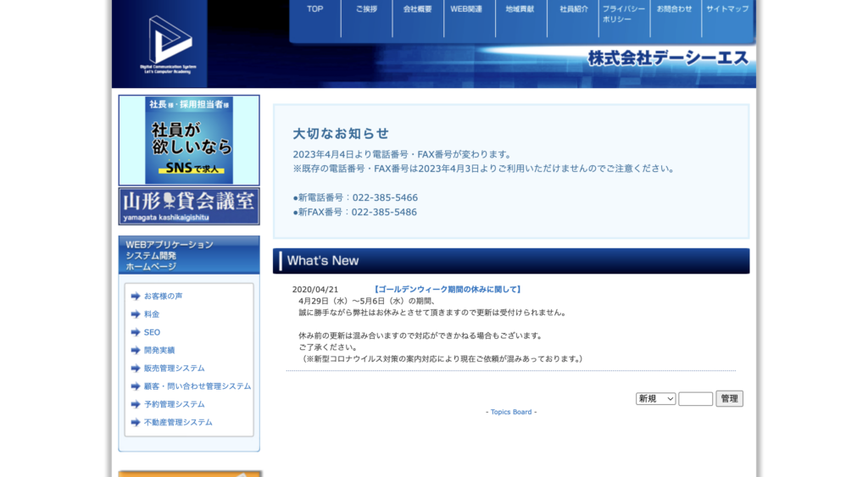Viewport: 868px width, 477px height.
Task: Open the SEO sidebar link
Action: [152, 332]
